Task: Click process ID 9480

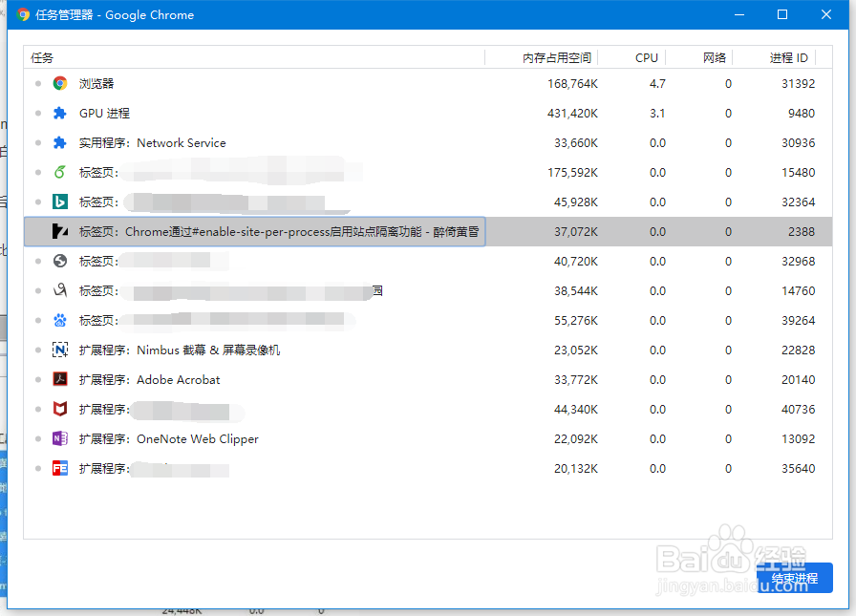Action: click(802, 114)
